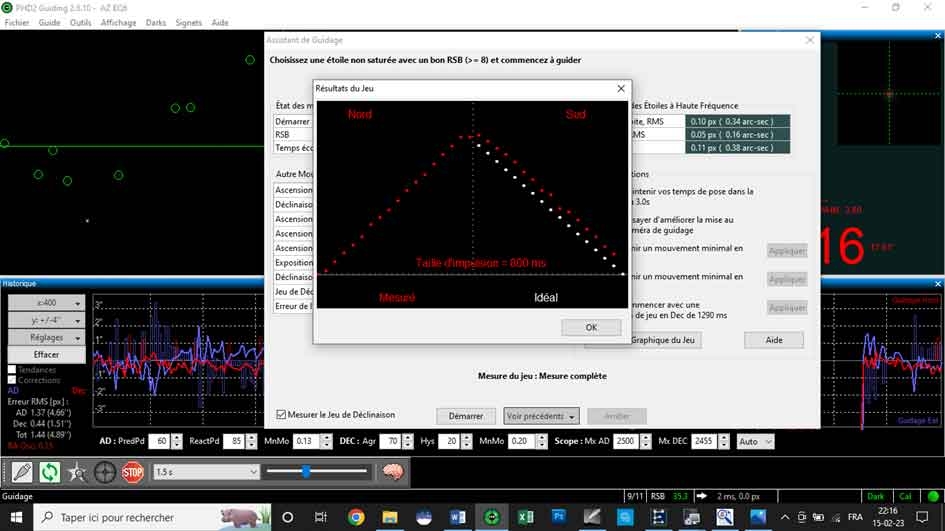
Task: Open the Voir précédent dropdown
Action: [541, 416]
